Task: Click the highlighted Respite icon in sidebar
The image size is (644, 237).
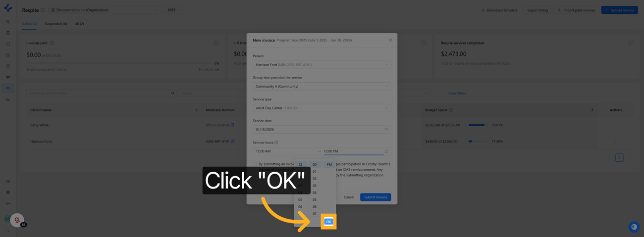Action: coord(8,88)
